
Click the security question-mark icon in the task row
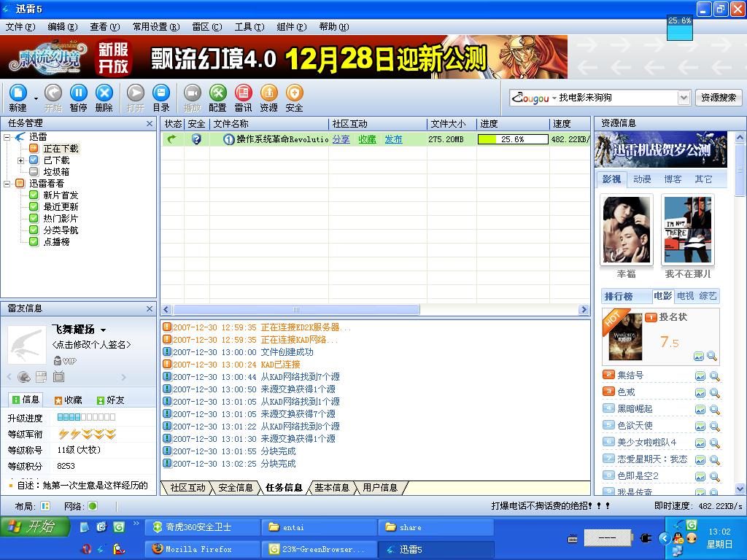[196, 139]
